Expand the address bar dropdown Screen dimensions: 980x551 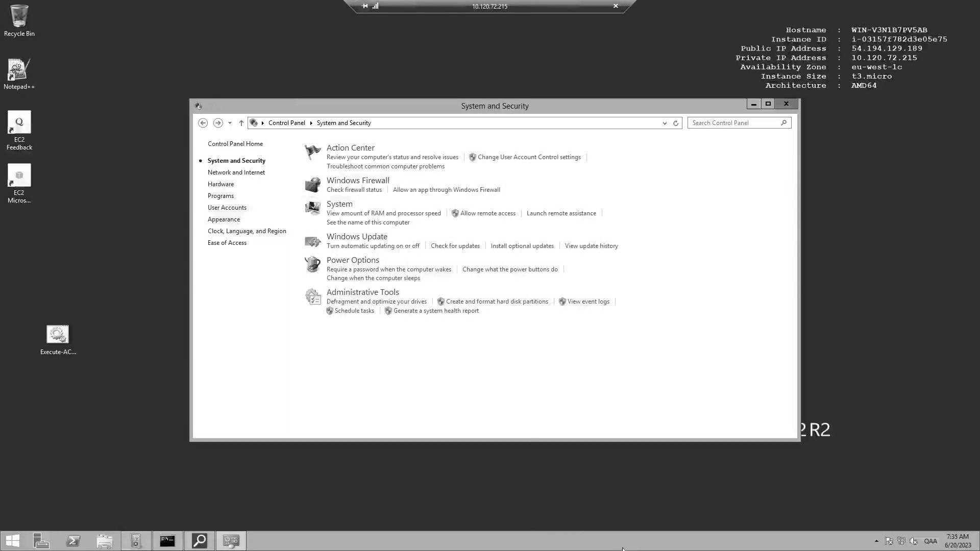(x=664, y=123)
